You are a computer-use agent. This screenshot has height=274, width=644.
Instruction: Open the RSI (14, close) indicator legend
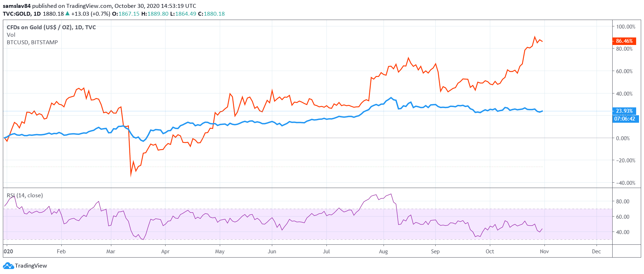click(25, 196)
